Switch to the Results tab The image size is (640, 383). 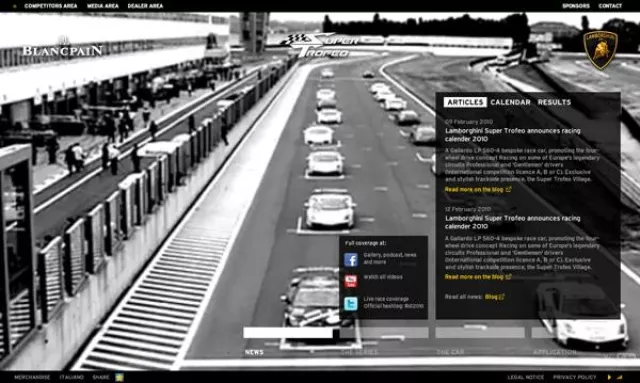(554, 102)
